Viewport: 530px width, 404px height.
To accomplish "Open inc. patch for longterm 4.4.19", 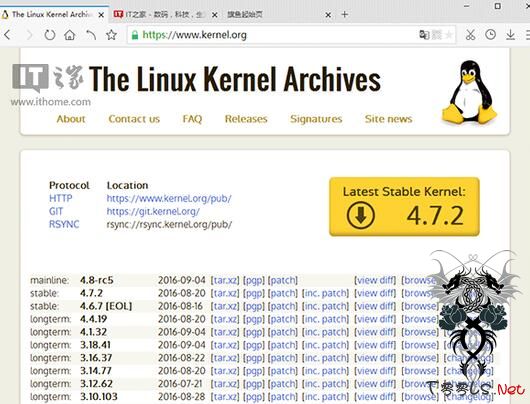I will click(x=325, y=319).
